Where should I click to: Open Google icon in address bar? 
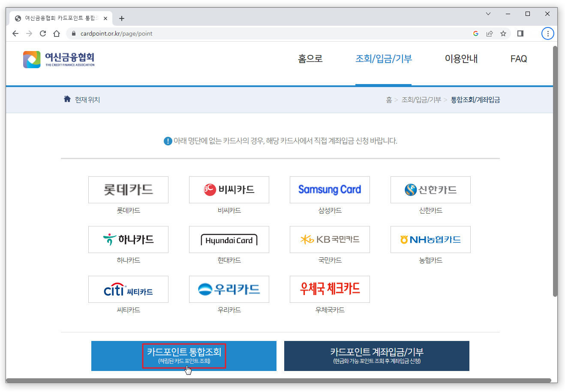tap(476, 33)
